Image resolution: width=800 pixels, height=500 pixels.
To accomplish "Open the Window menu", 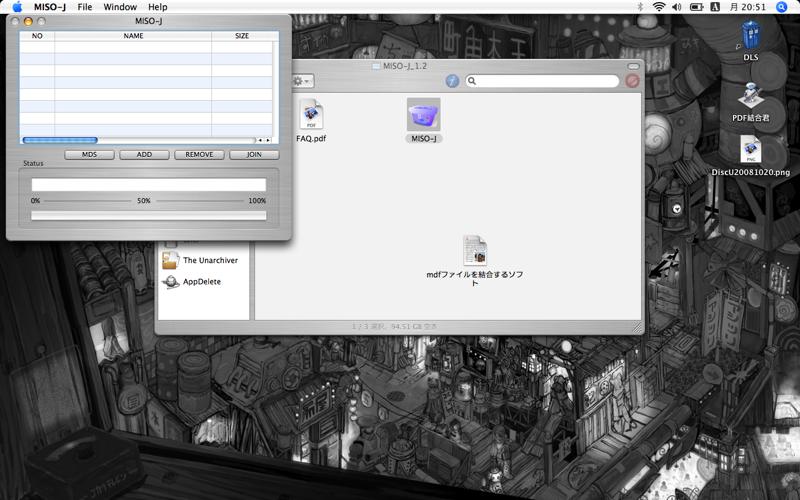I will point(120,7).
